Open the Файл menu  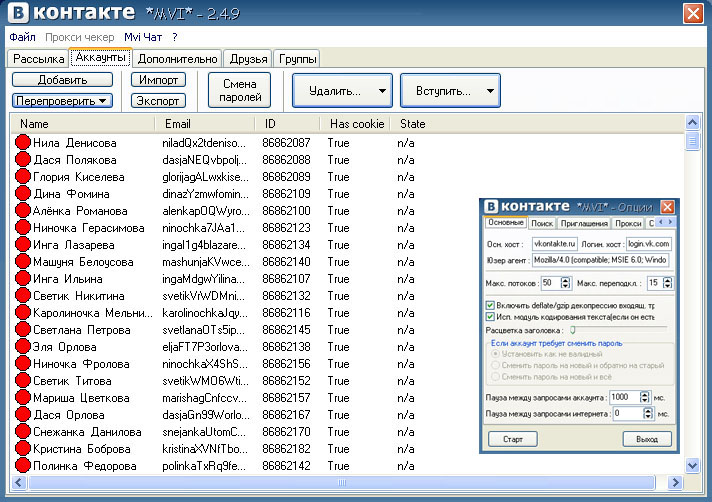pos(22,37)
